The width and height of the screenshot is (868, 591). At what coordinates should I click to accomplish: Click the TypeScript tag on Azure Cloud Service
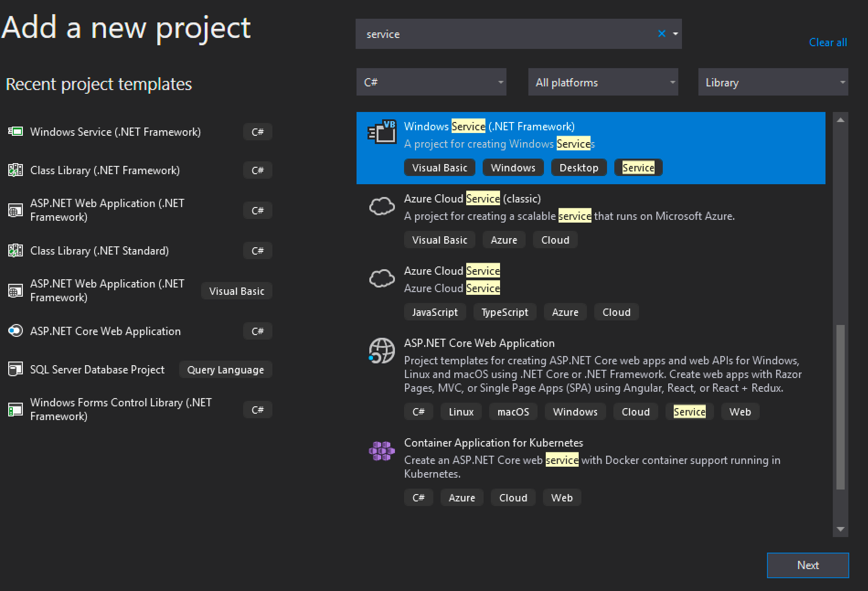(x=505, y=312)
